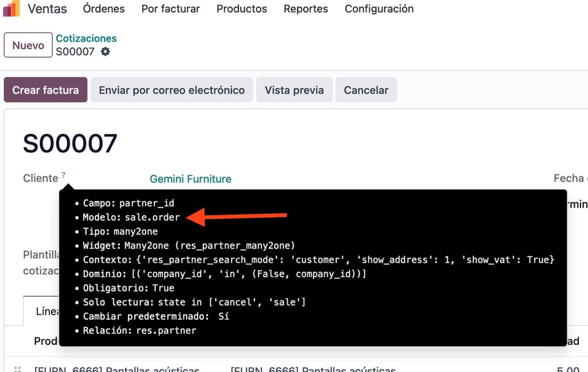
Task: Open the Órdenes menu
Action: pos(104,9)
